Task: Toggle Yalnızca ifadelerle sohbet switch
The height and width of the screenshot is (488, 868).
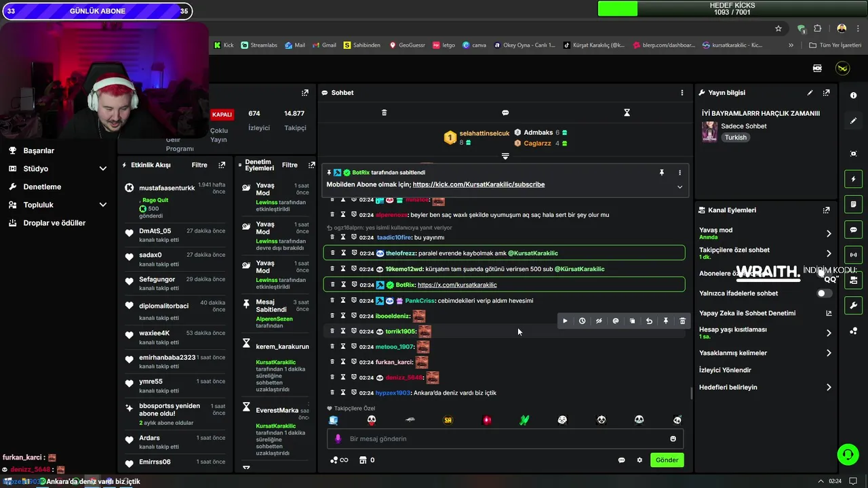Action: click(x=824, y=293)
